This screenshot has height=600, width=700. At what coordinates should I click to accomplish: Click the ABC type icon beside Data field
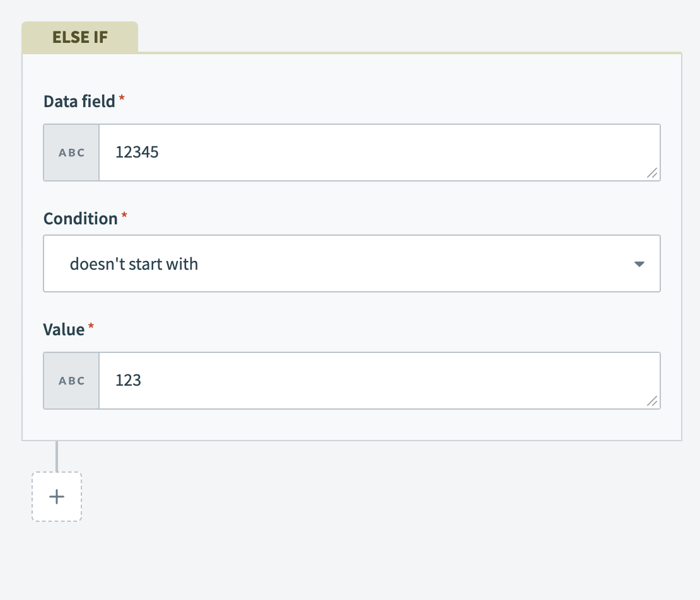[71, 152]
